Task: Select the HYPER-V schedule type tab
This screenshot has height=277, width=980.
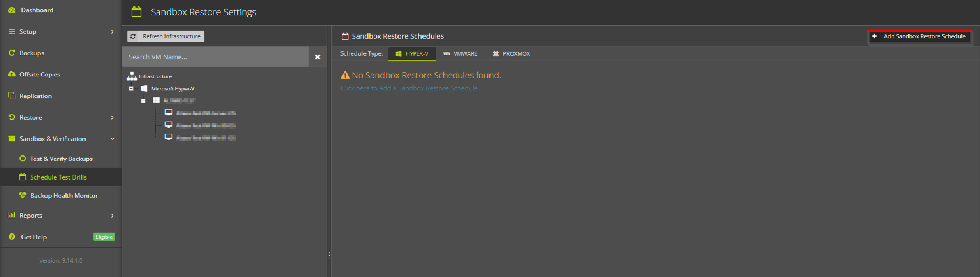Action: pyautogui.click(x=412, y=54)
